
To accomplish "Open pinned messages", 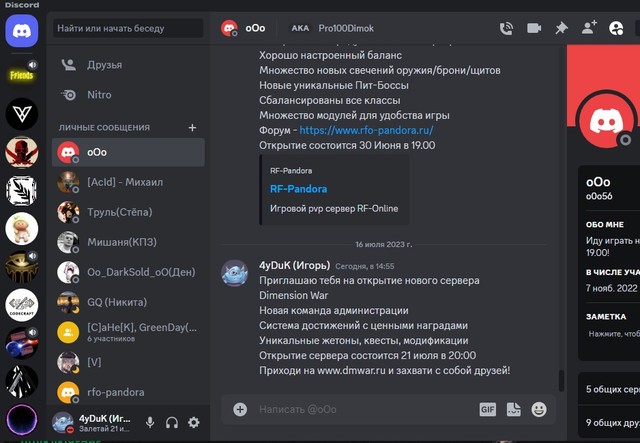I will (x=561, y=28).
